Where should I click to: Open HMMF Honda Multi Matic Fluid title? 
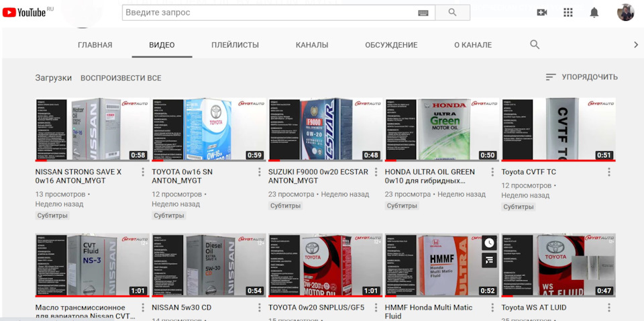[x=429, y=312]
